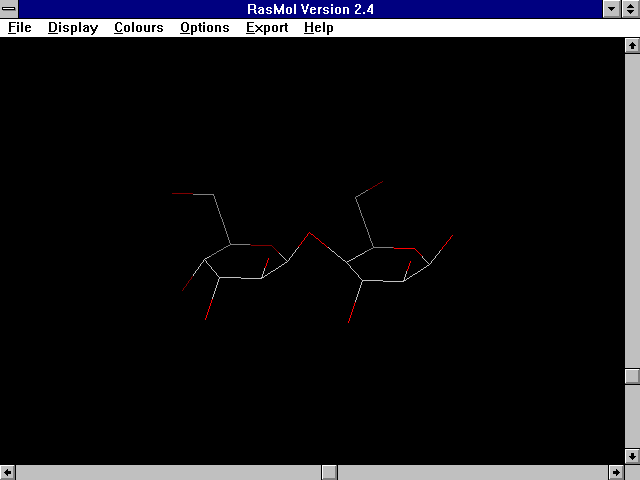Maximize the RasMol window
The height and width of the screenshot is (480, 640).
(631, 9)
